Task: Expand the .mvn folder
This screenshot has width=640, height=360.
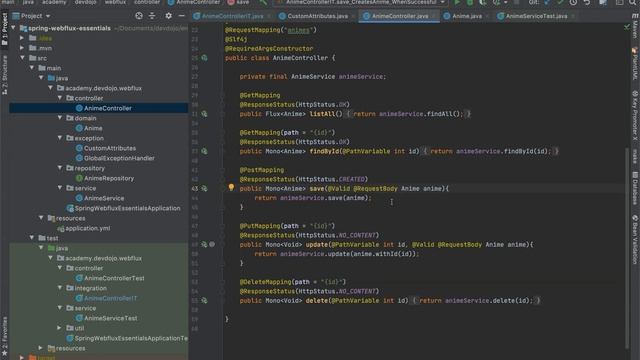Action: pos(22,48)
